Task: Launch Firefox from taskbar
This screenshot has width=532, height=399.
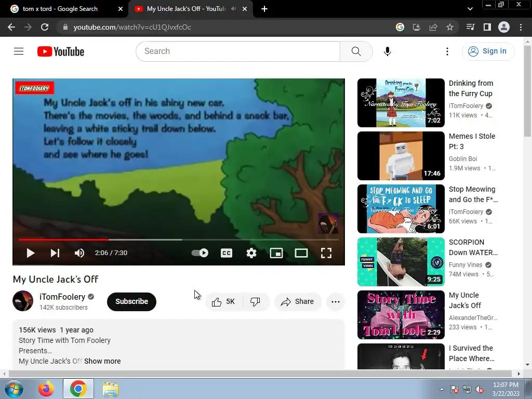Action: click(x=46, y=389)
